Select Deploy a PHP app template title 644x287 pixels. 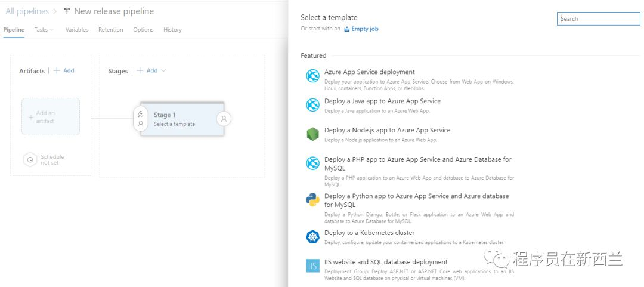418,163
